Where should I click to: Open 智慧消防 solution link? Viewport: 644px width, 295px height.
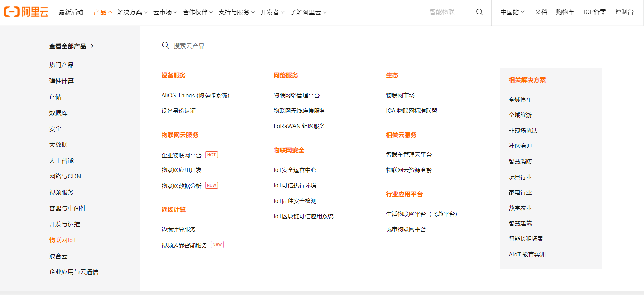tap(520, 162)
